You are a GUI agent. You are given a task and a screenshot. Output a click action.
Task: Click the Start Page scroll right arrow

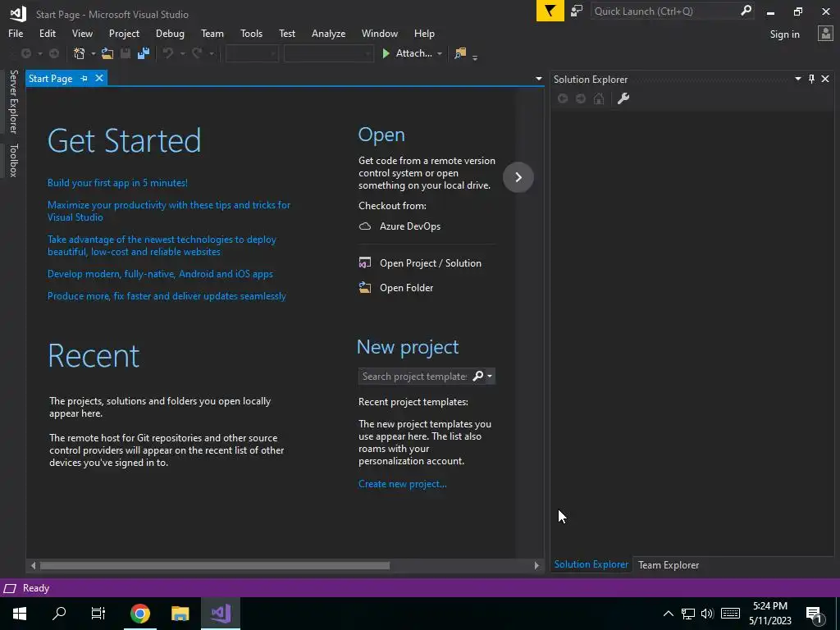tap(536, 565)
